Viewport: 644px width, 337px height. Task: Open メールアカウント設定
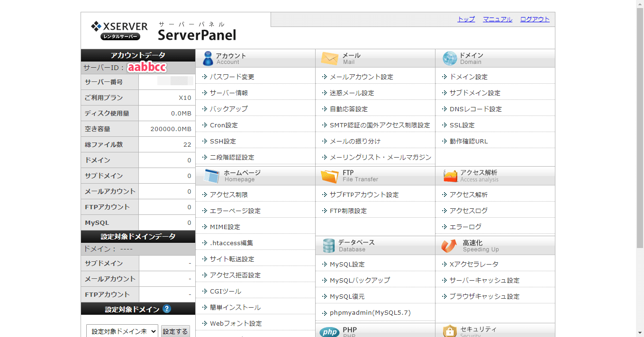(362, 77)
